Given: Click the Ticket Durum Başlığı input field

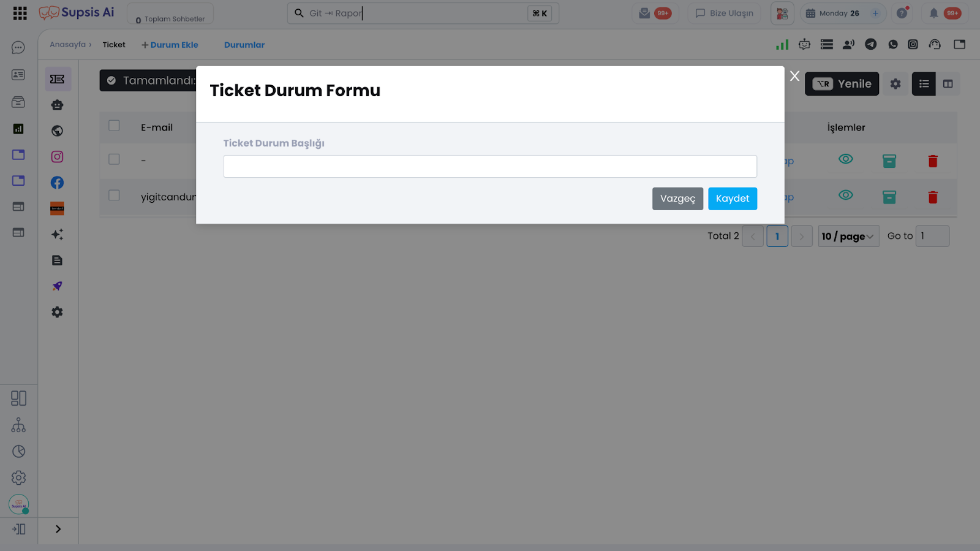Looking at the screenshot, I should pyautogui.click(x=490, y=167).
